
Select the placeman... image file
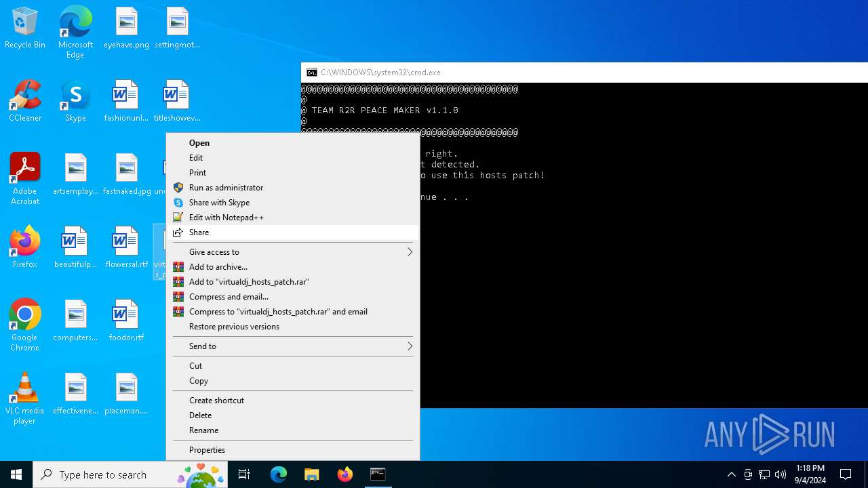126,394
